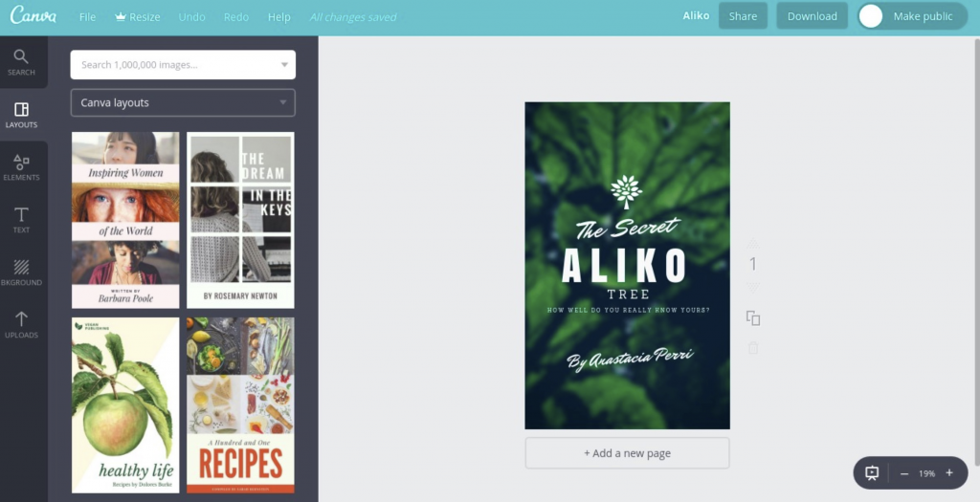Open the File menu
The image size is (980, 502).
[87, 17]
